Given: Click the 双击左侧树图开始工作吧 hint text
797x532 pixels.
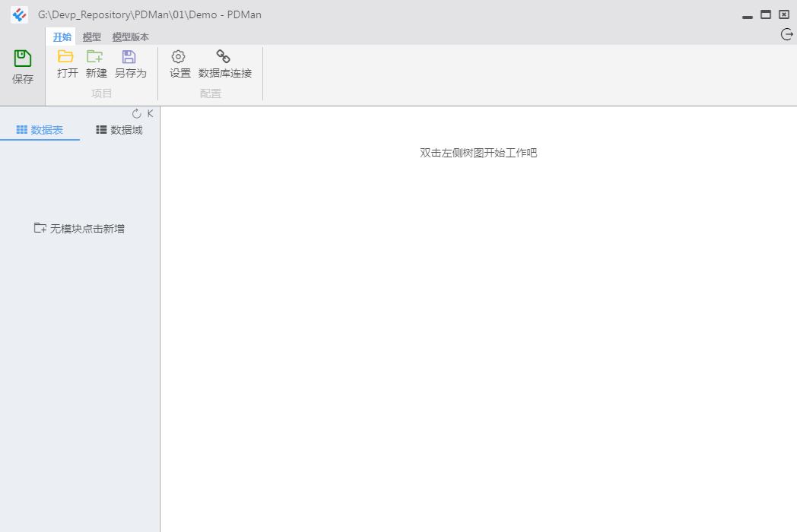Looking at the screenshot, I should pos(478,153).
